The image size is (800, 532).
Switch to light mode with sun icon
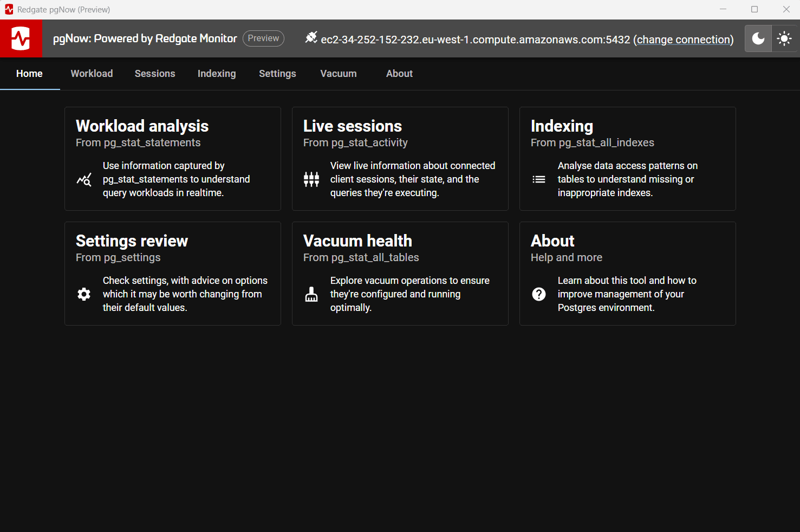pyautogui.click(x=784, y=38)
